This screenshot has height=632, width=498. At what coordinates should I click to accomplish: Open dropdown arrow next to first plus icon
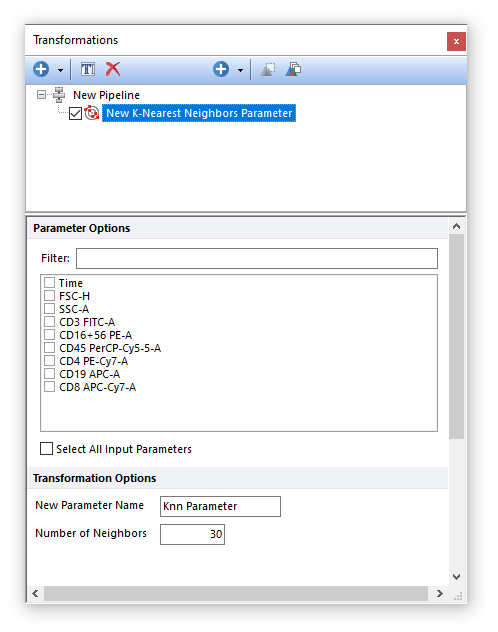(60, 70)
